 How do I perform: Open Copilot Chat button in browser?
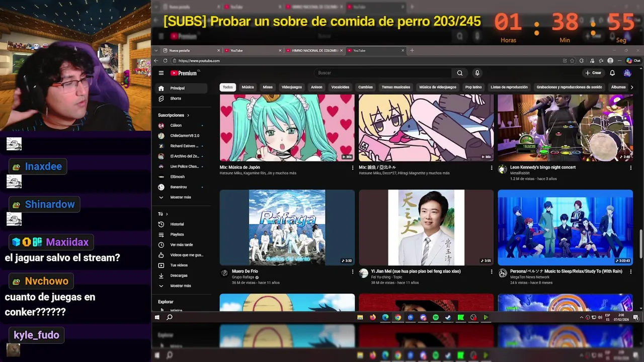click(633, 60)
